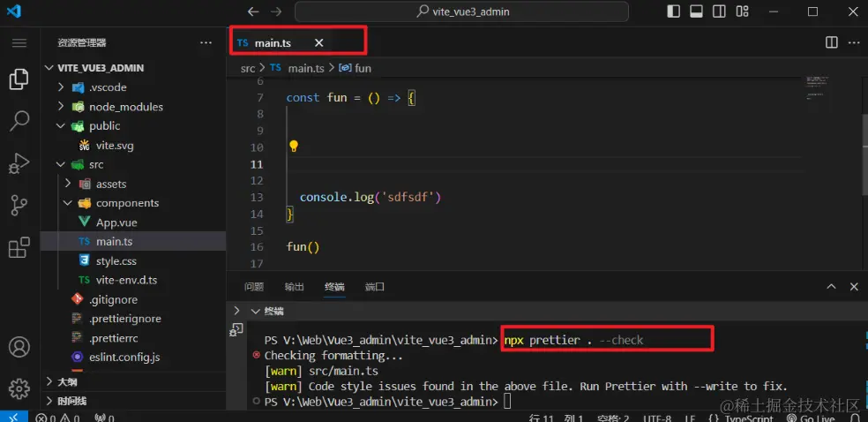
Task: Collapse the src folder
Action: point(133,164)
